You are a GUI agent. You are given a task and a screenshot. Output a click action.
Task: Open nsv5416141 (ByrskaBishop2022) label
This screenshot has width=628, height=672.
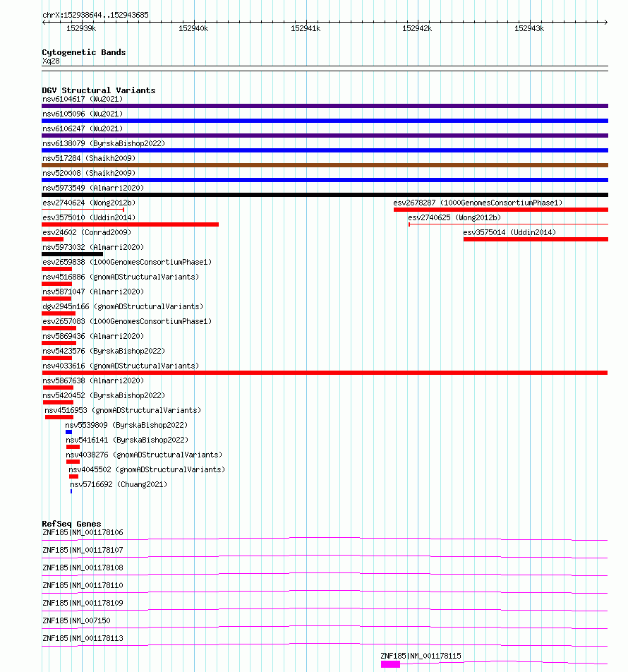(127, 440)
